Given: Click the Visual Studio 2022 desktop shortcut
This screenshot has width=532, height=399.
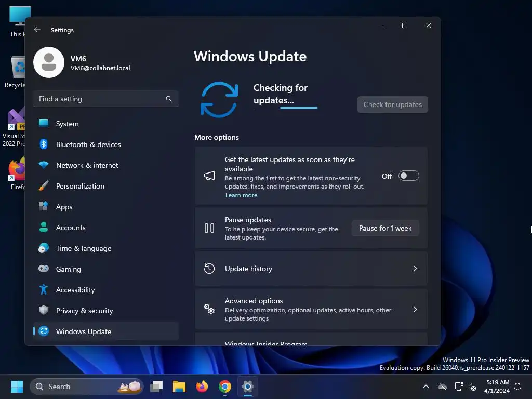Looking at the screenshot, I should [14, 127].
